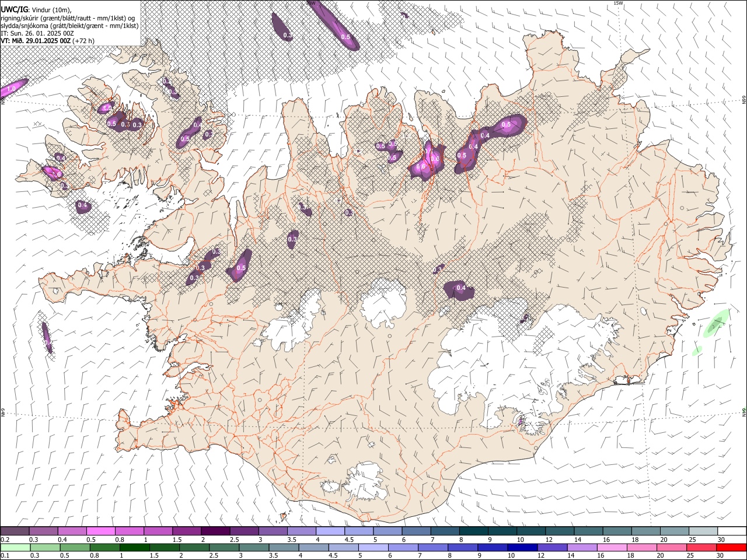
Task: Pick the muted purple 0.2 swatch in the upper legend
Action: (15, 531)
